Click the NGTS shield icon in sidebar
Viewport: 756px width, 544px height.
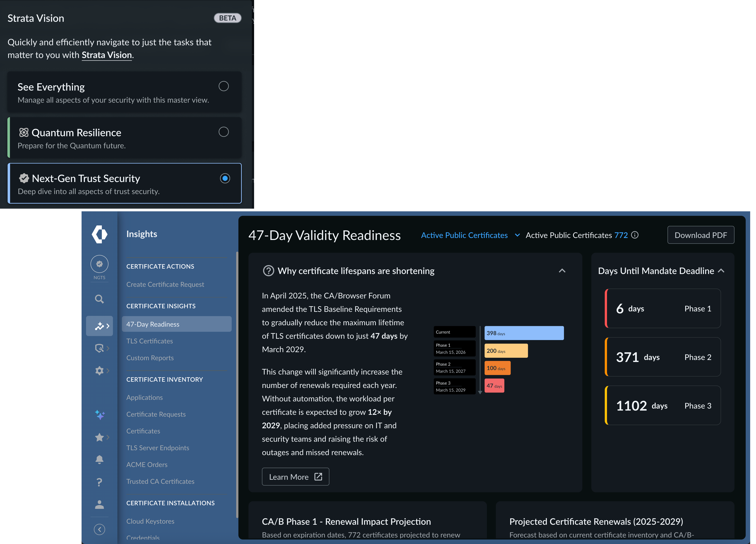point(99,264)
